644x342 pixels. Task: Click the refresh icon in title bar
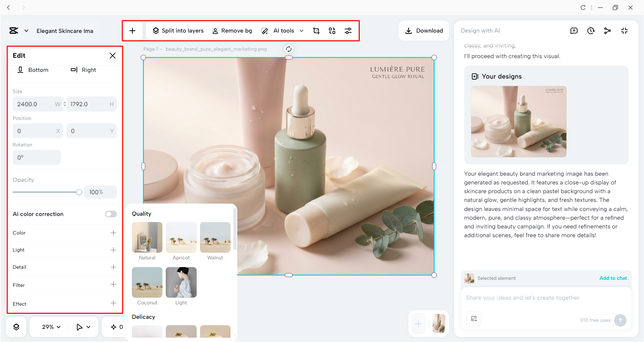click(583, 7)
